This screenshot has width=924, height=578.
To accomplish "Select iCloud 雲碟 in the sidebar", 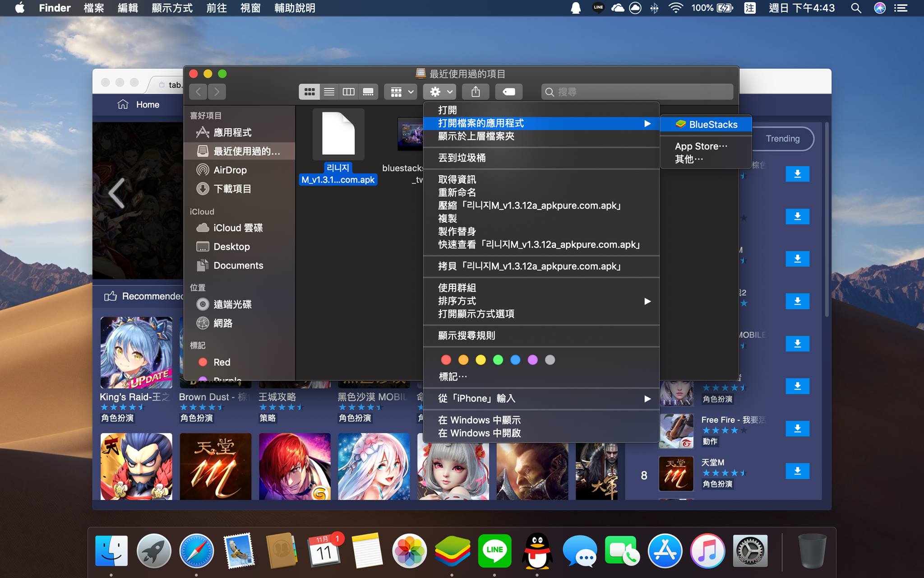I will tap(240, 228).
